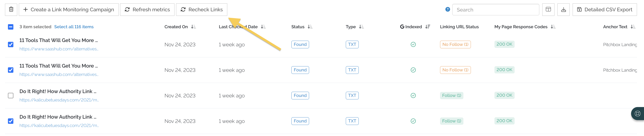Click the Search input field
This screenshot has width=644, height=136.
tap(496, 10)
